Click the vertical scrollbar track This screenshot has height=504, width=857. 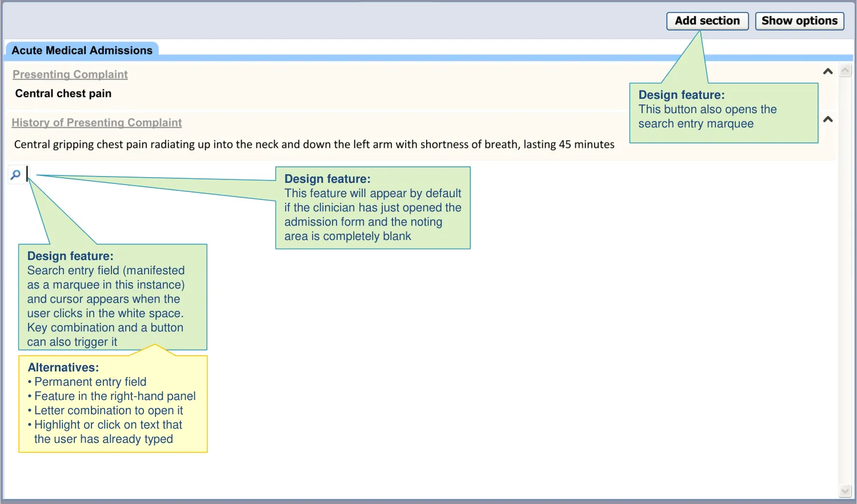(x=846, y=286)
